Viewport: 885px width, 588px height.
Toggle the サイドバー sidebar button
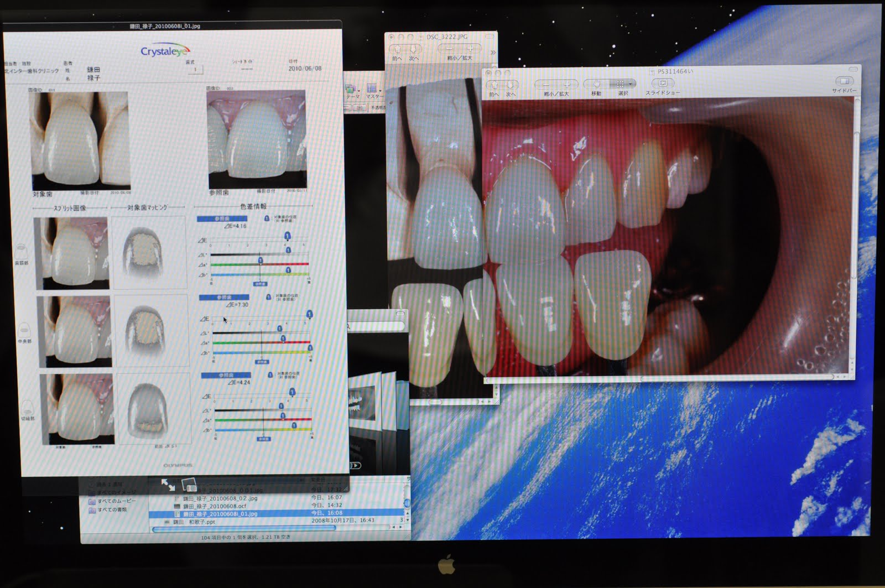coord(844,81)
